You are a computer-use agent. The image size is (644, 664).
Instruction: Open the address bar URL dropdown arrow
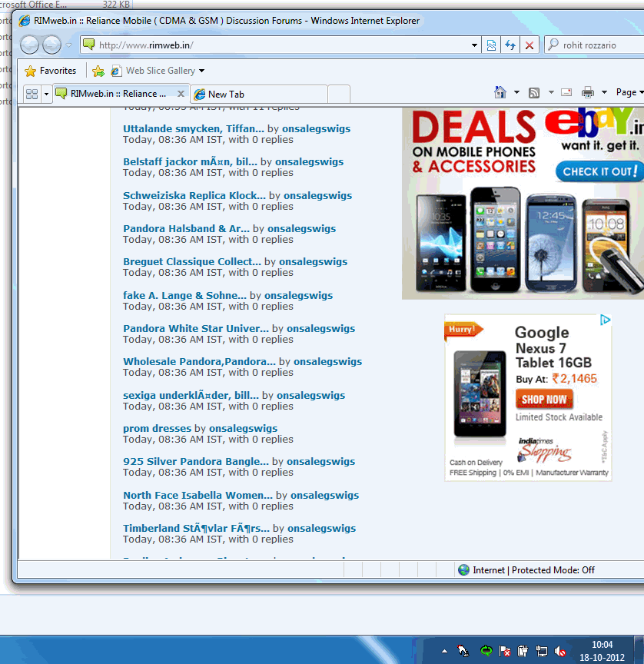click(475, 45)
